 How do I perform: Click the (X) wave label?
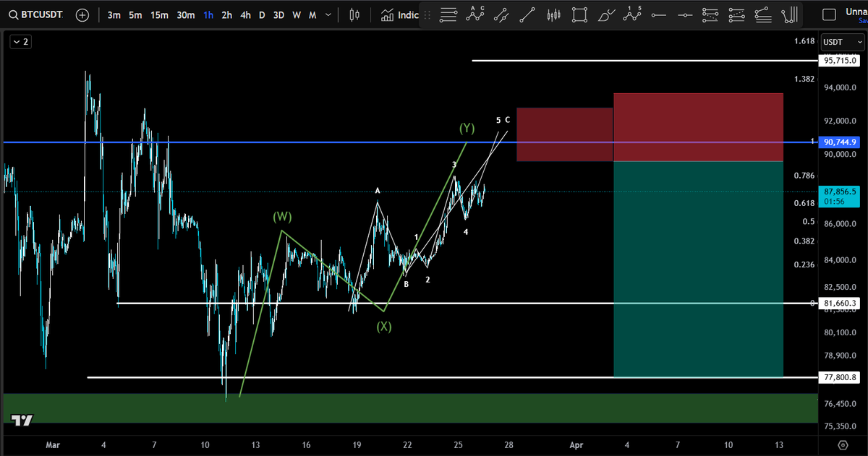click(x=384, y=327)
